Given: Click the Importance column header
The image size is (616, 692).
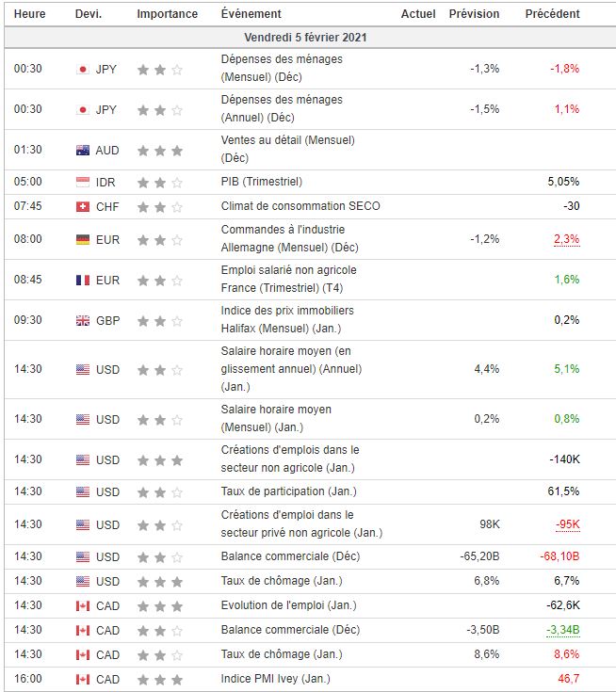Looking at the screenshot, I should (167, 14).
